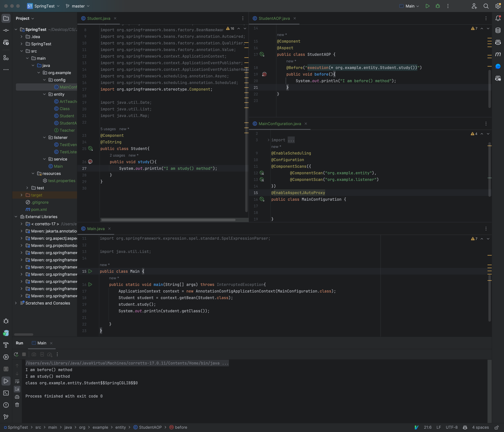Open the add-user collaboration icon
Screen dimensions: 504x432
click(474, 6)
